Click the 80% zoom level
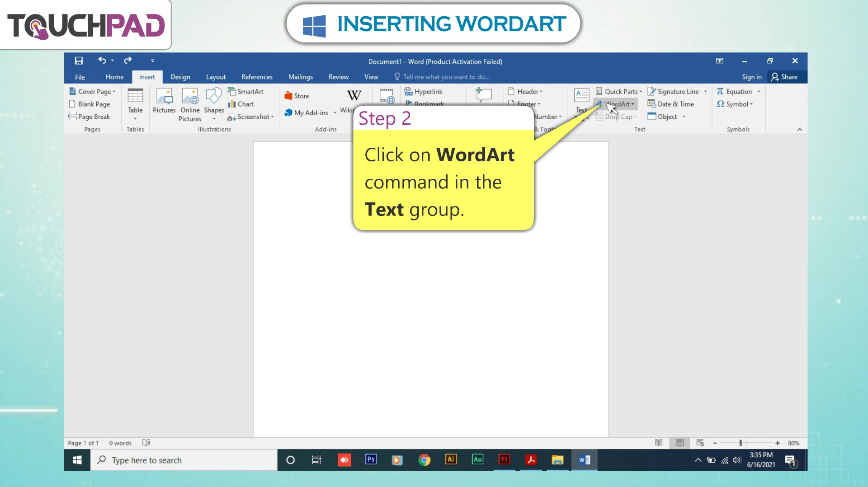 (x=793, y=443)
